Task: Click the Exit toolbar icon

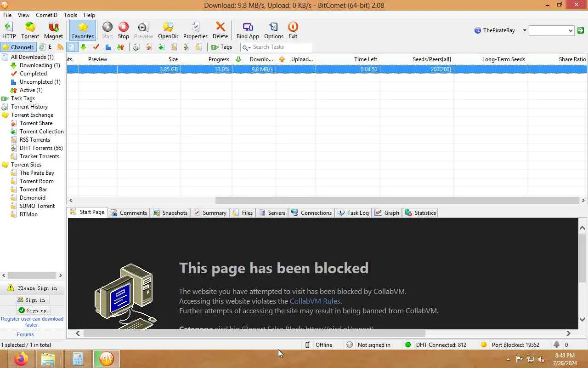Action: tap(293, 30)
